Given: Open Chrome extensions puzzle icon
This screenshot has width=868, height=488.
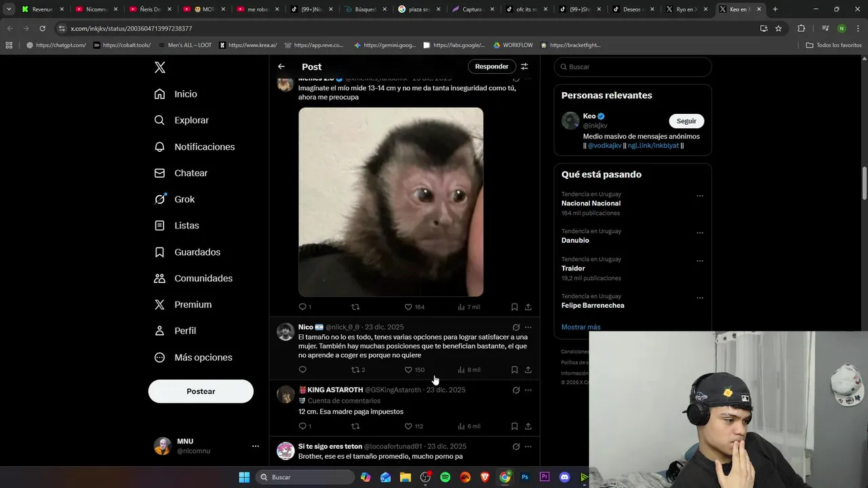Looking at the screenshot, I should pos(801,28).
